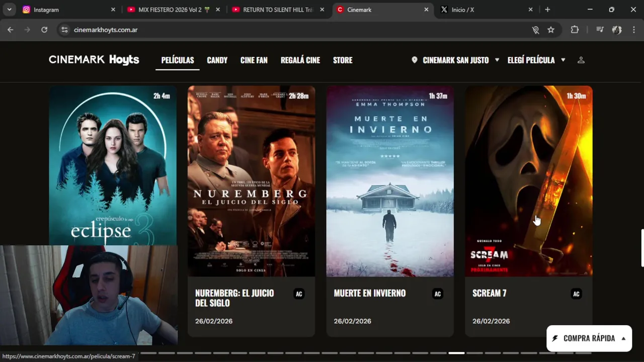Open the Nuremberg movie poster

pos(252,181)
